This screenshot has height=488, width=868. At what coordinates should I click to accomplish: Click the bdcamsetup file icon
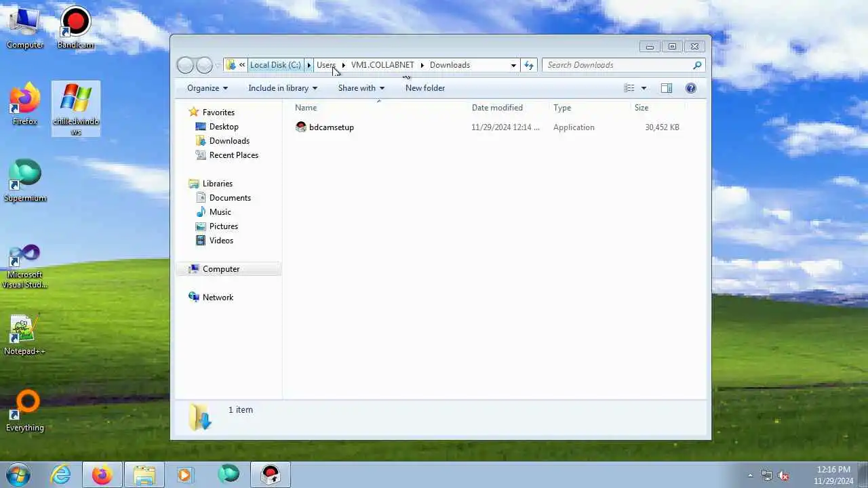pos(301,127)
